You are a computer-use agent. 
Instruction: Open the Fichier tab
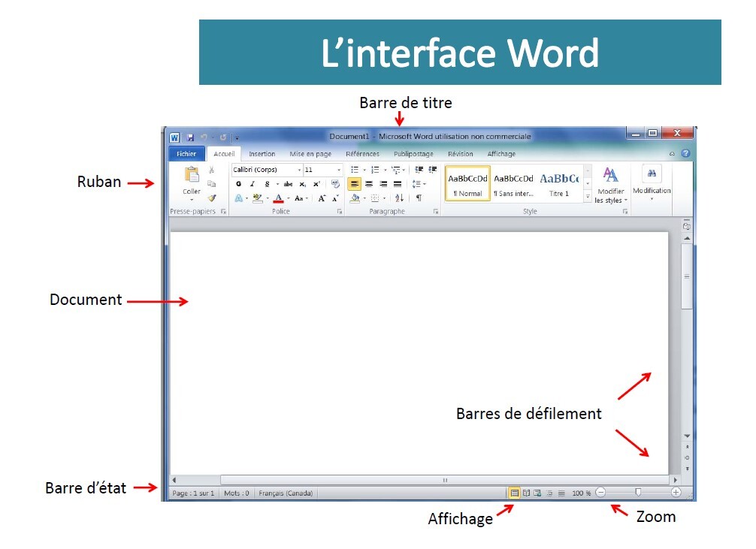tap(186, 154)
